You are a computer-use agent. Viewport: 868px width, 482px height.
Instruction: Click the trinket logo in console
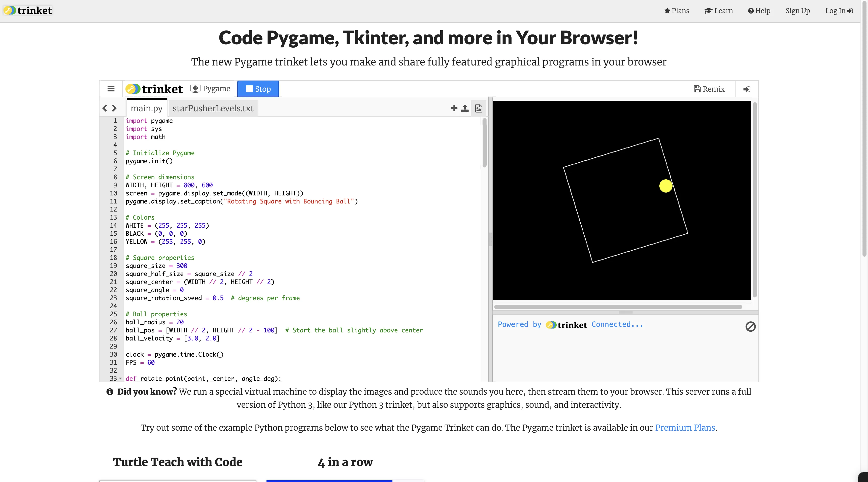coord(566,325)
